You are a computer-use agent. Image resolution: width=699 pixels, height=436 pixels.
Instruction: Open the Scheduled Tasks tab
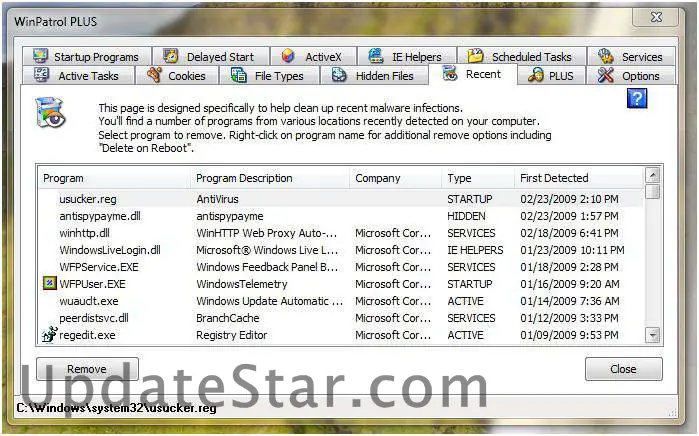(522, 57)
